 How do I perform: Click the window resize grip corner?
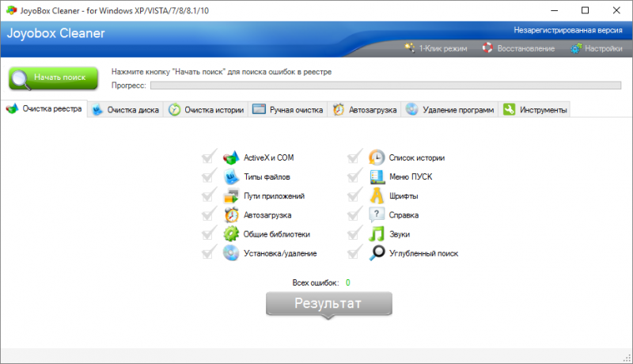pos(627,358)
